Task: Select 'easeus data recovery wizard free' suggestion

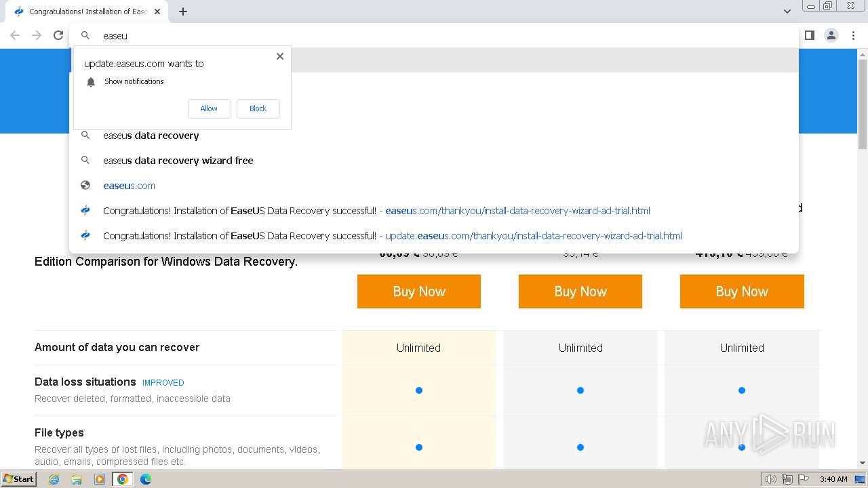Action: coord(178,161)
